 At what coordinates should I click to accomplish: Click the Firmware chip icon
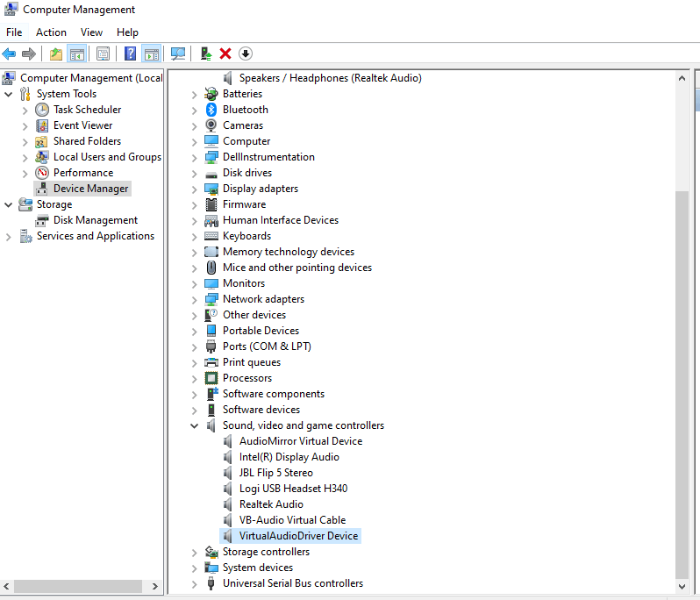click(211, 204)
